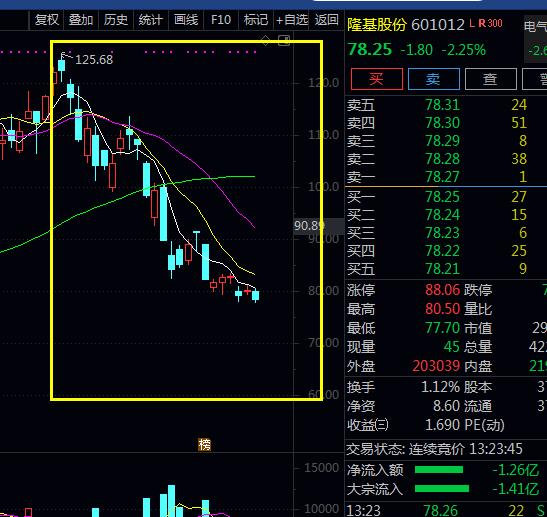Click the 净流入额 amount -1.26亿
The width and height of the screenshot is (547, 517).
[516, 470]
